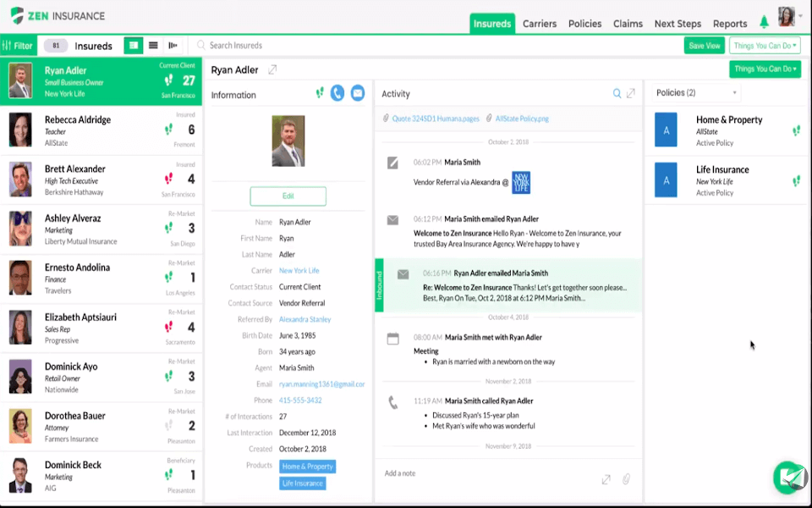Open the Insureds tab
This screenshot has height=508, width=812.
pyautogui.click(x=492, y=24)
